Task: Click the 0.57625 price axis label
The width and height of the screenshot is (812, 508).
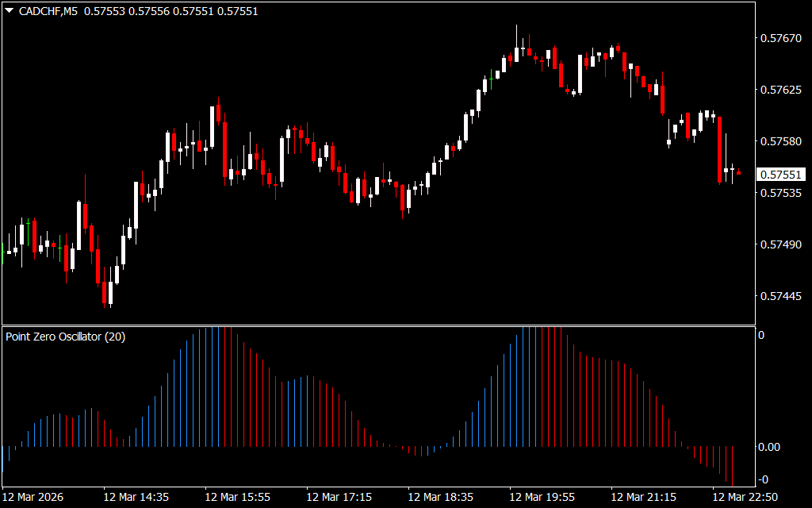Action: [781, 90]
